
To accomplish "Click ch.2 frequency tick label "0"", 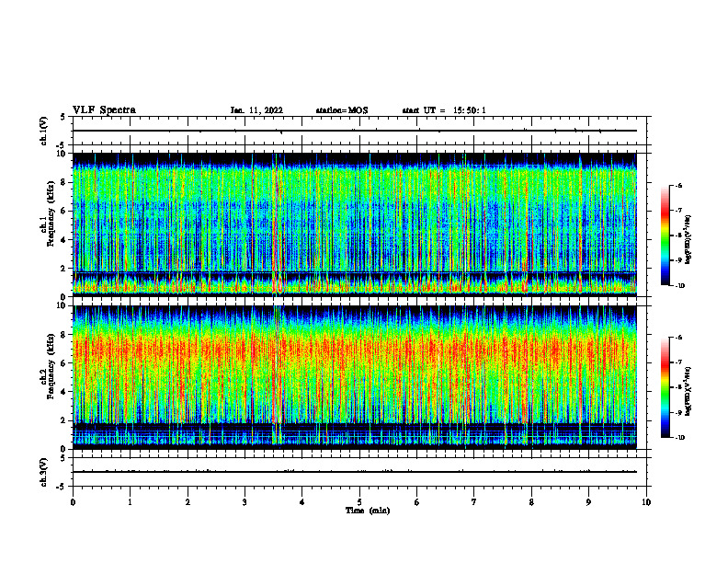I will pyautogui.click(x=63, y=449).
